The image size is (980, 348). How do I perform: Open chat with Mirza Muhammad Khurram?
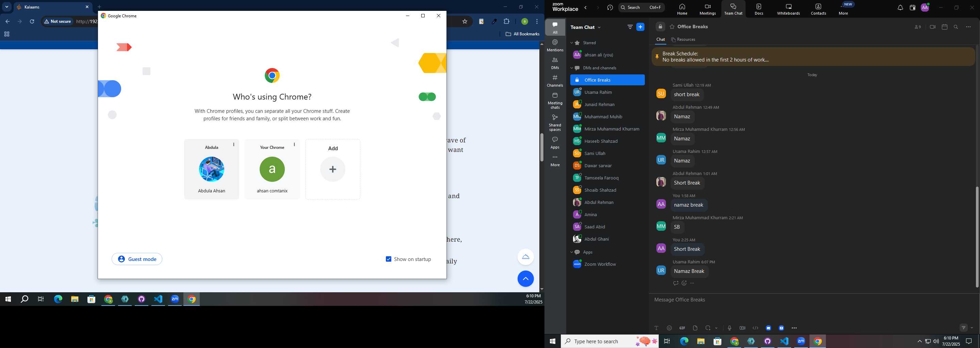[607, 129]
